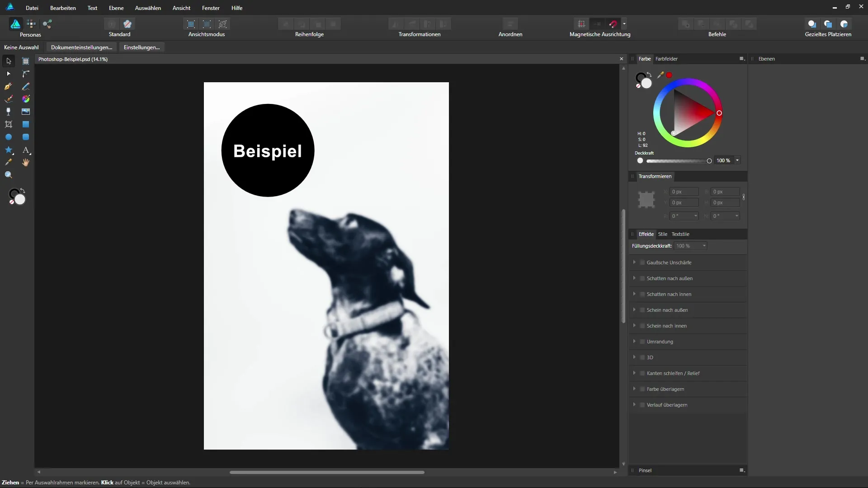Click the Dokumenteinstellungen button
Image resolution: width=868 pixels, height=488 pixels.
(x=81, y=47)
